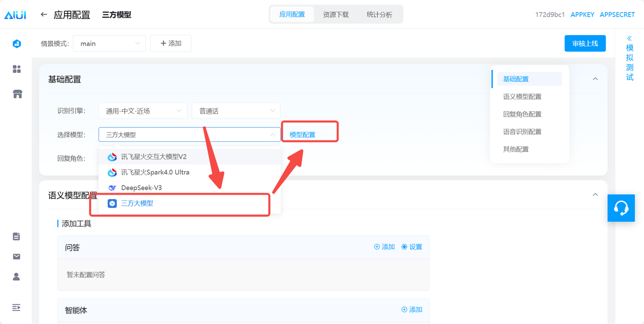This screenshot has width=644, height=324.
Task: Click the 添加工具 heading
Action: pyautogui.click(x=76, y=224)
